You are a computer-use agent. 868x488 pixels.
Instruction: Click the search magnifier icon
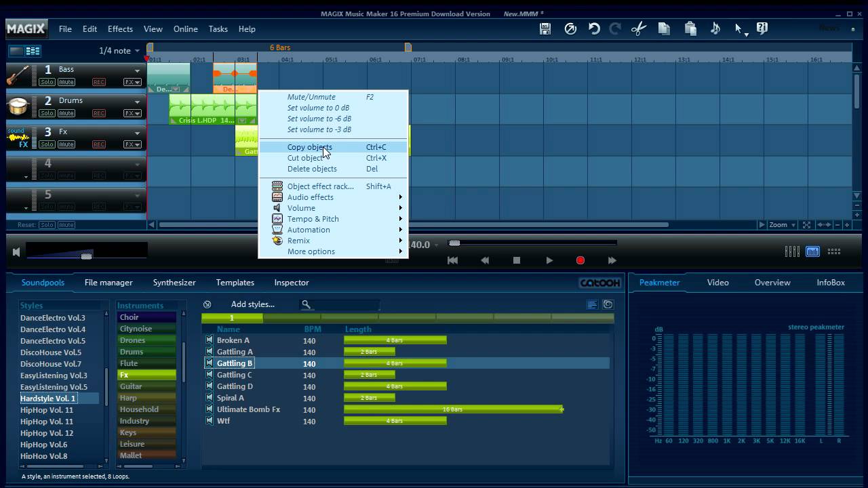306,305
